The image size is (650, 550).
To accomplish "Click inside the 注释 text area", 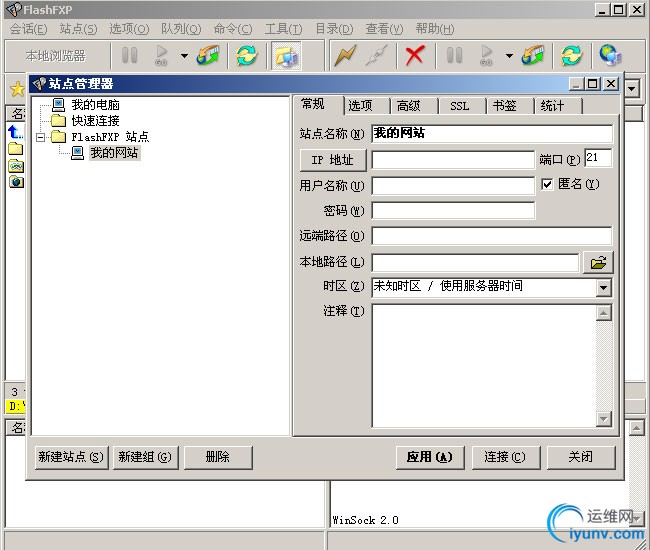I will [484, 366].
